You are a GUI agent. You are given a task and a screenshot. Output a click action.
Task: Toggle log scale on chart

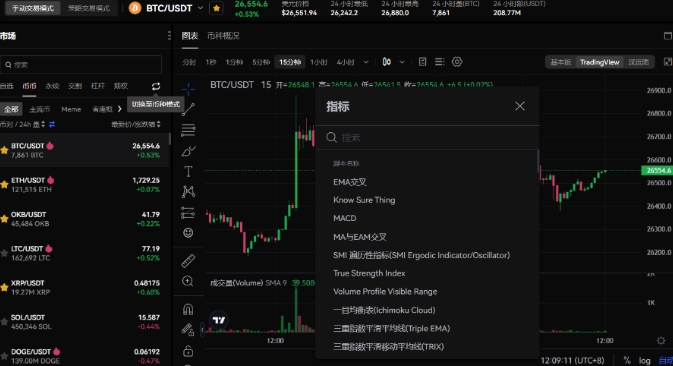click(x=644, y=360)
